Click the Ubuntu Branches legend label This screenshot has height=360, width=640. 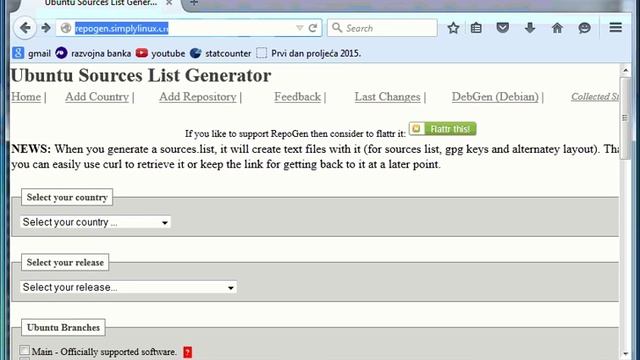(63, 327)
